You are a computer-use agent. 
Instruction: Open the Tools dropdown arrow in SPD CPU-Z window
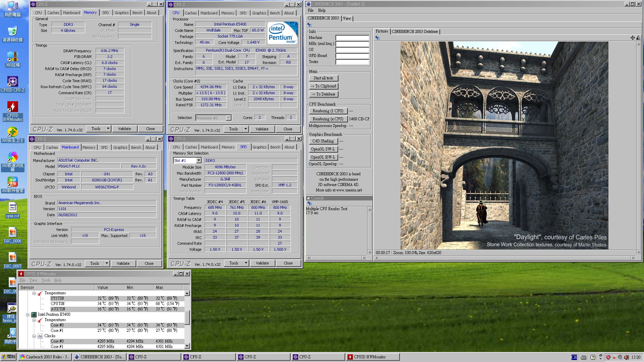246,263
